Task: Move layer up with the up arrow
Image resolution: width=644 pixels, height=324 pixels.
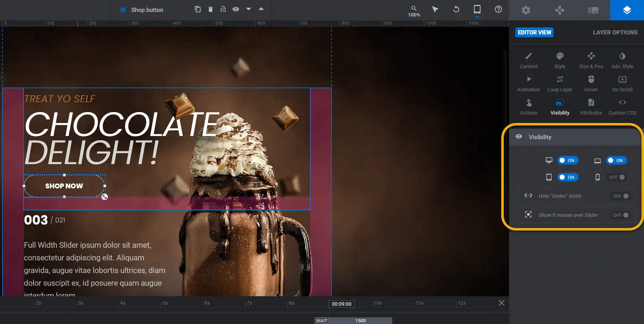Action: click(x=261, y=9)
